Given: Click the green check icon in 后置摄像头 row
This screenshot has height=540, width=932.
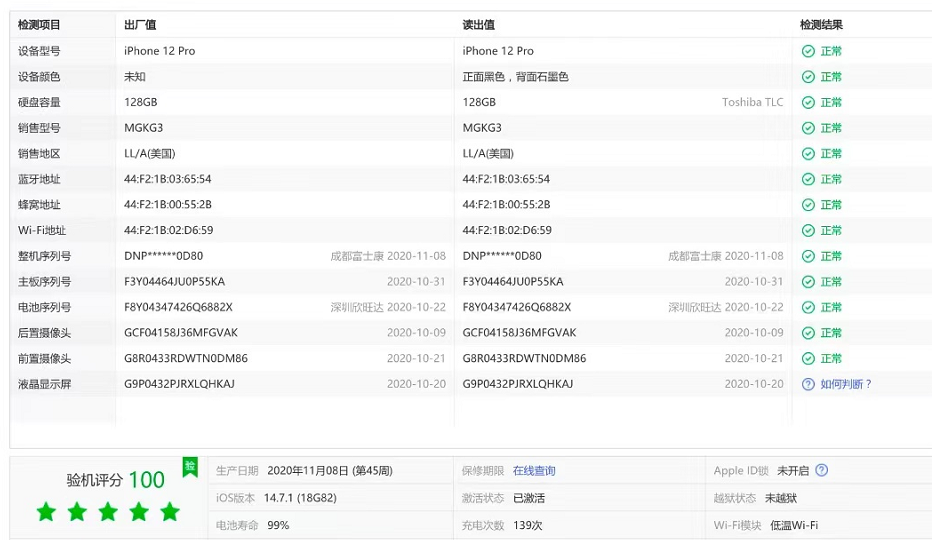Looking at the screenshot, I should 808,333.
